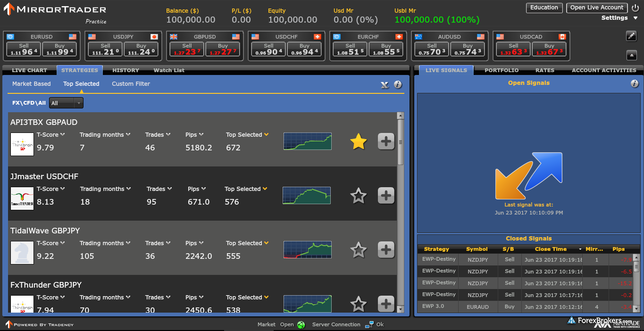The height and width of the screenshot is (331, 644).
Task: Open Top Selected chevron in API3TBX row
Action: pyautogui.click(x=267, y=135)
